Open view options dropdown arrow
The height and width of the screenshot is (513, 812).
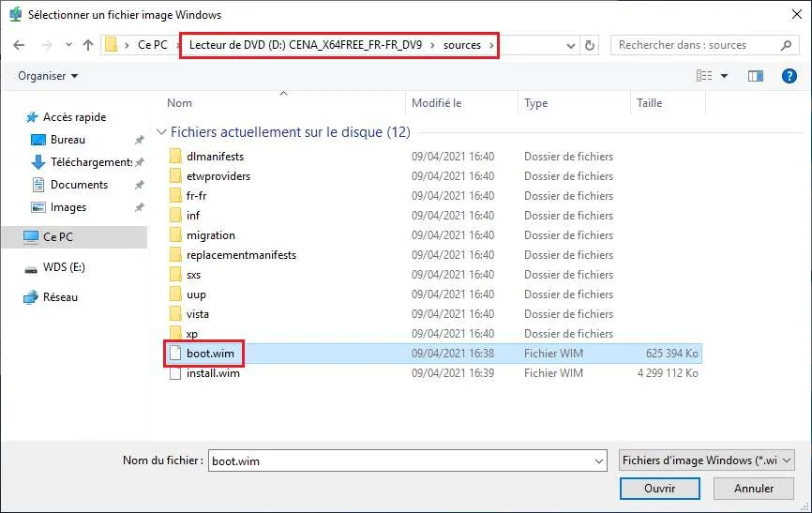(x=724, y=76)
